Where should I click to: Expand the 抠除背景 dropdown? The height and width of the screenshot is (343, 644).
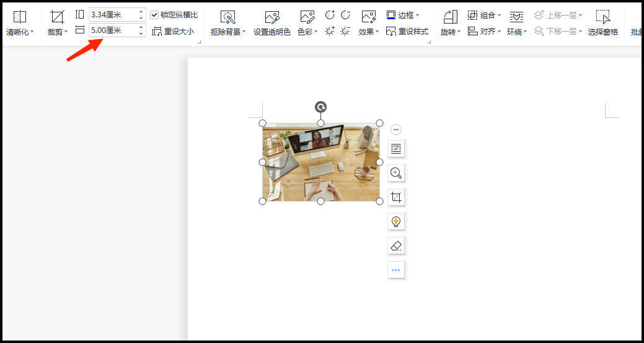[244, 32]
